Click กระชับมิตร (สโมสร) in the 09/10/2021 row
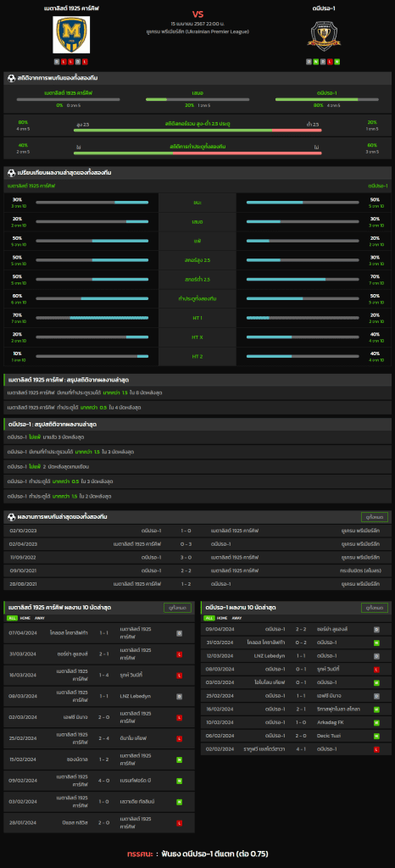Viewport: 395px width, 868px height. pos(360,570)
